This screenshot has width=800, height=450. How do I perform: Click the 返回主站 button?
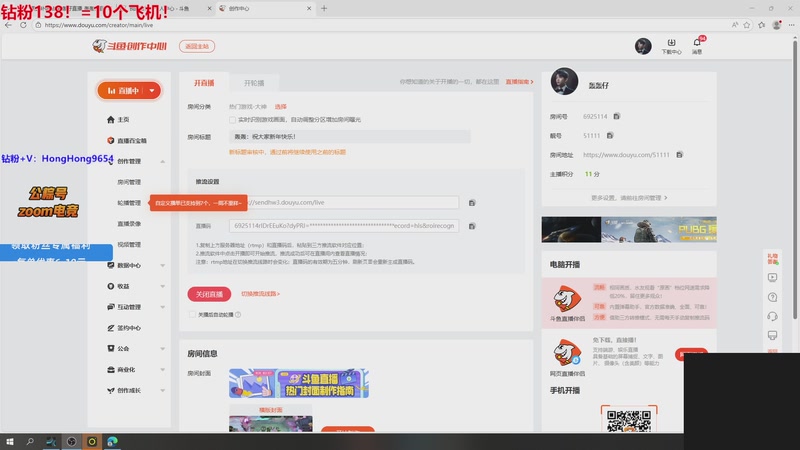point(197,46)
